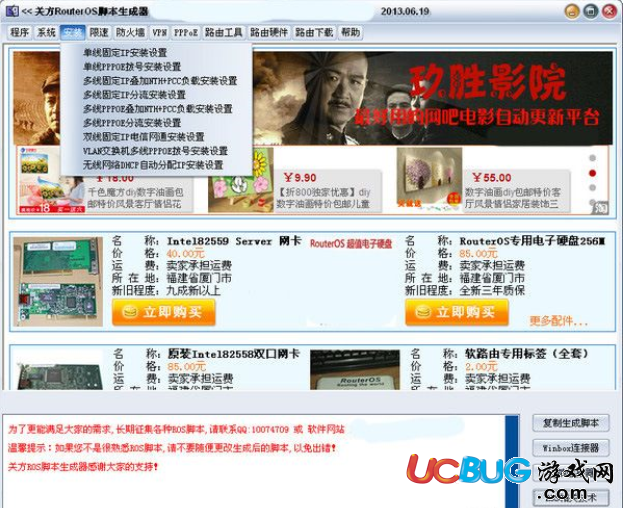
Task: Choose 多线固定IP分流安装设置
Action: pyautogui.click(x=134, y=95)
